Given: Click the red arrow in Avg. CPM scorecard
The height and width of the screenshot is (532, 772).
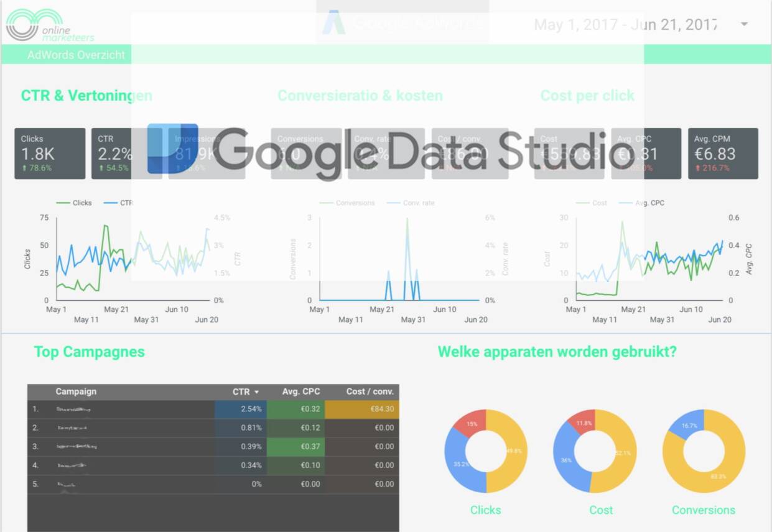Looking at the screenshot, I should (x=697, y=168).
